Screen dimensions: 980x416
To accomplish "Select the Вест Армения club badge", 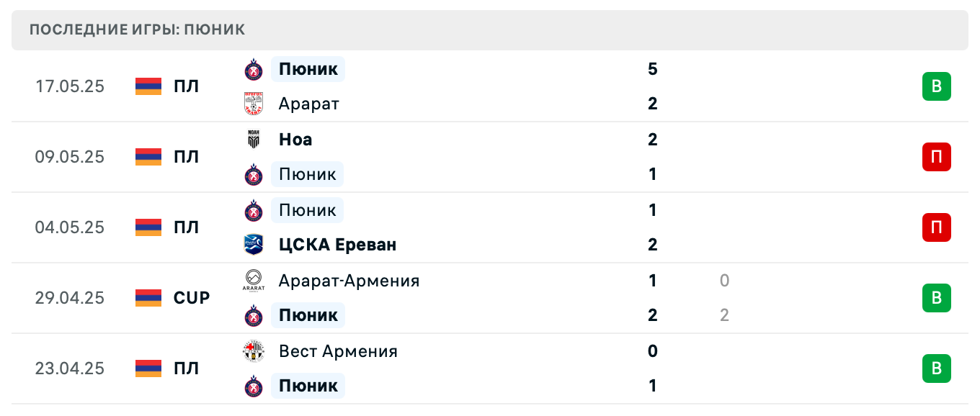I will (254, 351).
